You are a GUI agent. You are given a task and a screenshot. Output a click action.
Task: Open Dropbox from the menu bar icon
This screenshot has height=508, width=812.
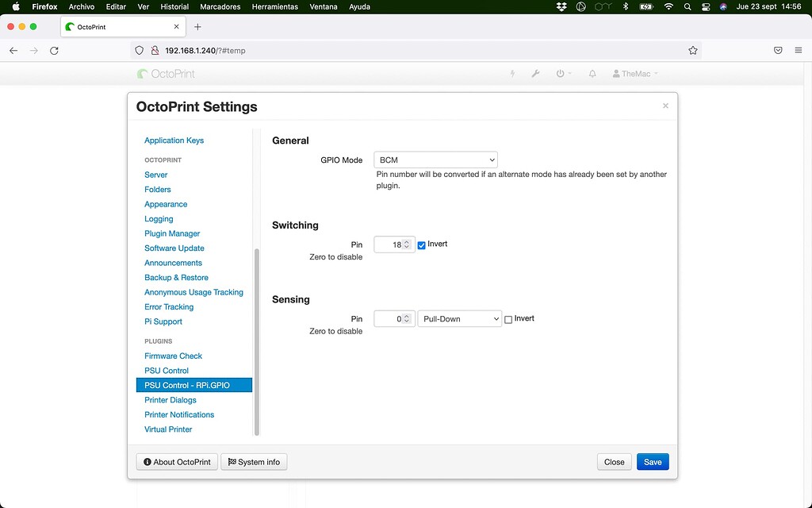click(561, 6)
